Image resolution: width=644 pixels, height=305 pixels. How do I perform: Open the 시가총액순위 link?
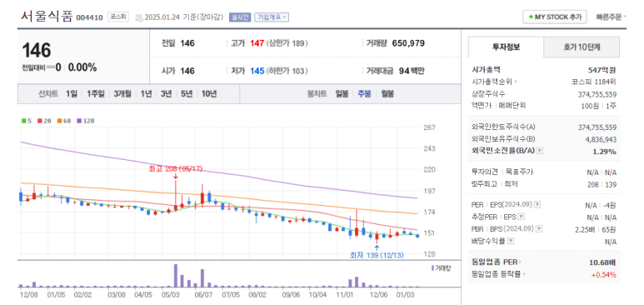(495, 82)
